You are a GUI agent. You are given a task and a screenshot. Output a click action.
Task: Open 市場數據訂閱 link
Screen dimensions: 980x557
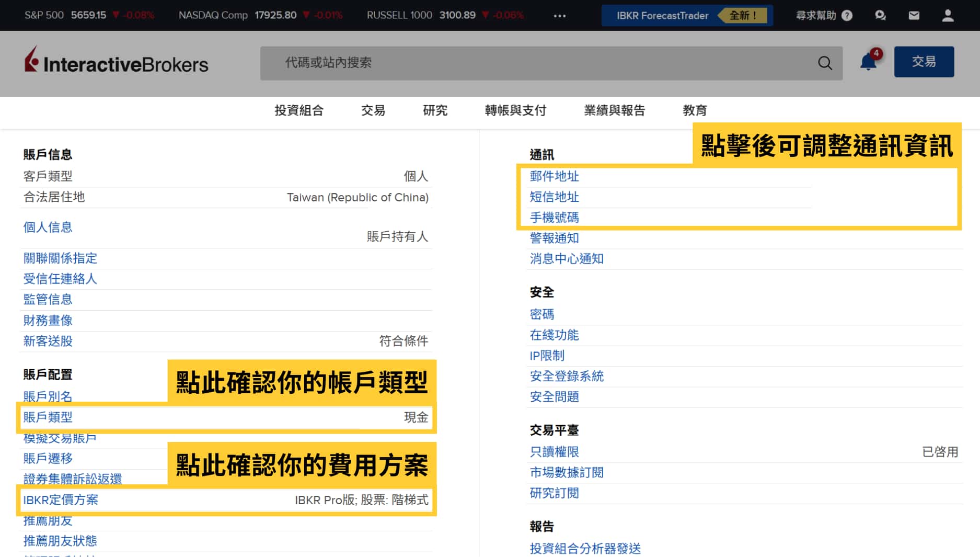567,473
